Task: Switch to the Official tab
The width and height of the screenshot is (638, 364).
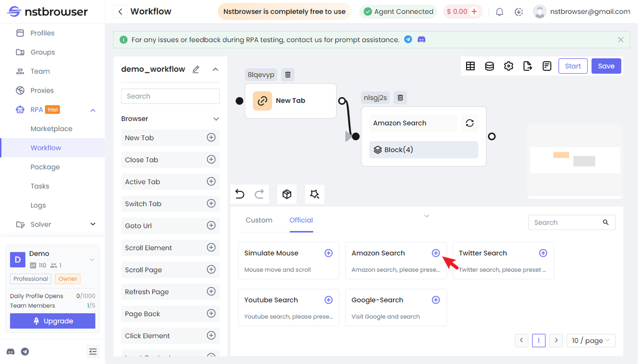Action: point(301,220)
